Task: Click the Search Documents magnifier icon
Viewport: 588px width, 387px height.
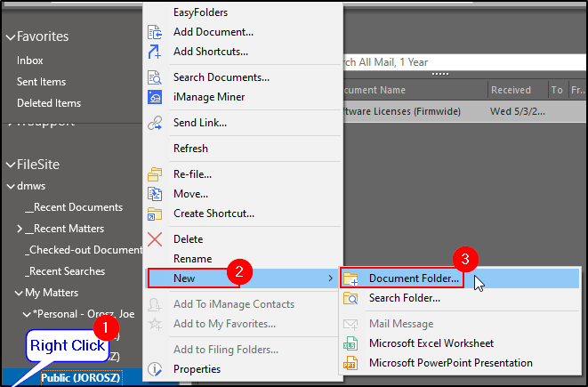Action: point(155,77)
